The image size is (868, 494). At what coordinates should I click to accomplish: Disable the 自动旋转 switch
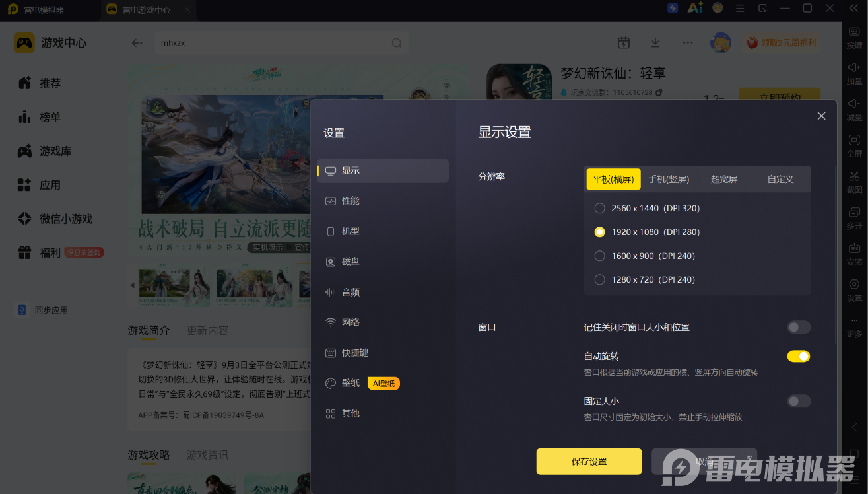coord(799,356)
